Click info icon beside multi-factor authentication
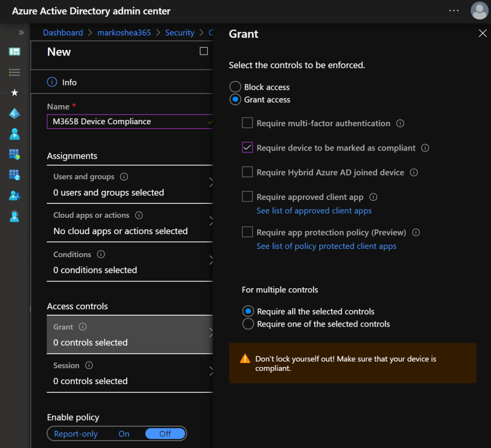 coord(400,123)
